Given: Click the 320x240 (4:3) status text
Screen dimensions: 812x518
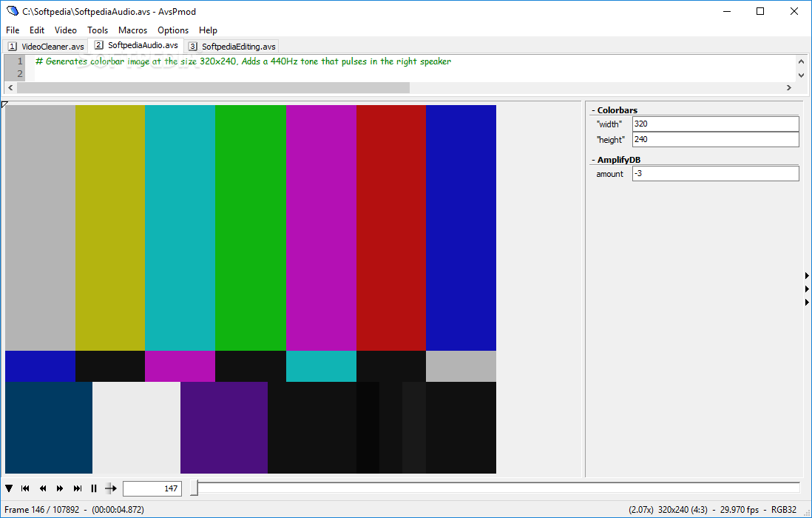Looking at the screenshot, I should coord(682,510).
